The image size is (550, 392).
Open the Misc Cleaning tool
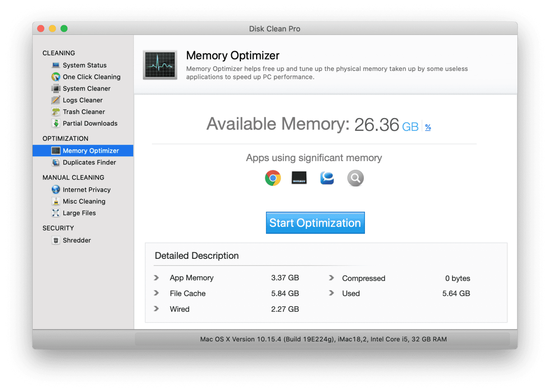coord(84,201)
